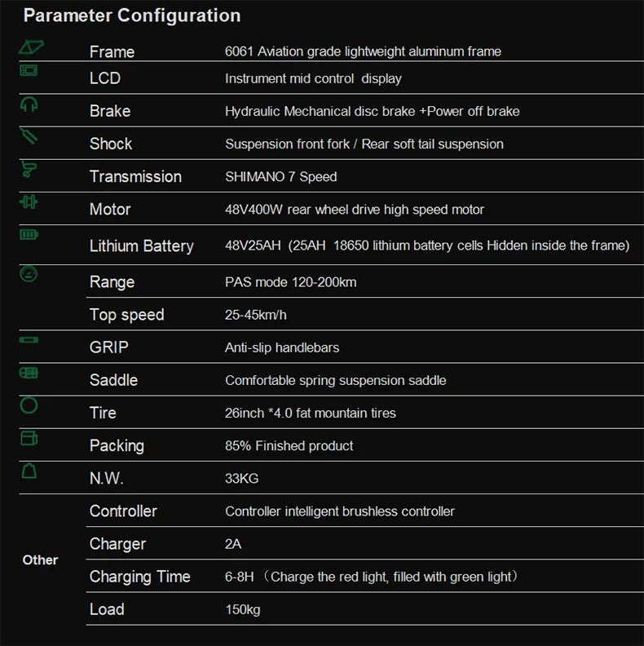
Task: Click the packing box icon
Action: pyautogui.click(x=29, y=438)
